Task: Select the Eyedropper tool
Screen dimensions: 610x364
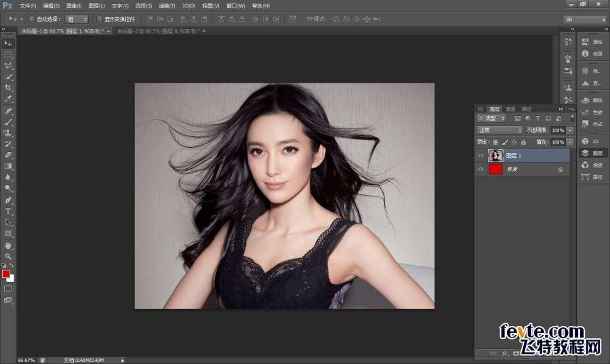Action: 7,99
